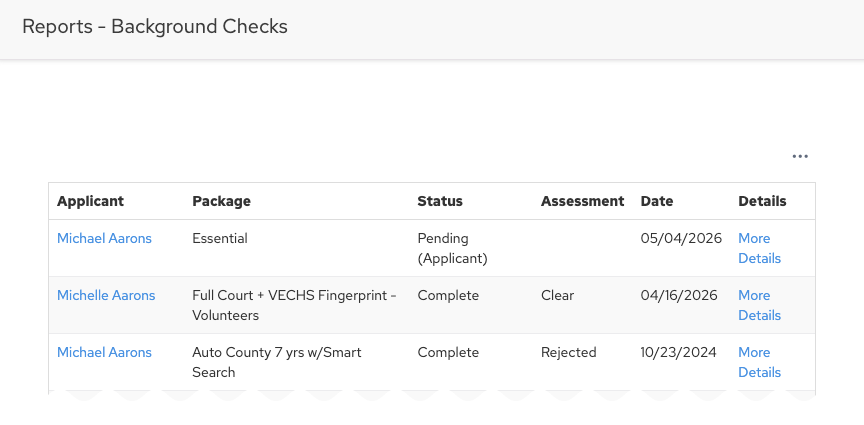This screenshot has height=425, width=864.
Task: Select the Rejected assessment cell
Action: [569, 352]
